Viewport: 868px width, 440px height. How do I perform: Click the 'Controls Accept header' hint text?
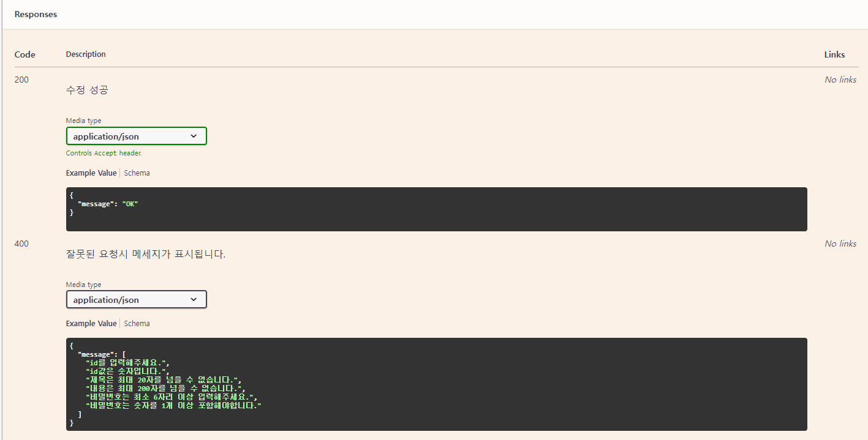tap(104, 152)
